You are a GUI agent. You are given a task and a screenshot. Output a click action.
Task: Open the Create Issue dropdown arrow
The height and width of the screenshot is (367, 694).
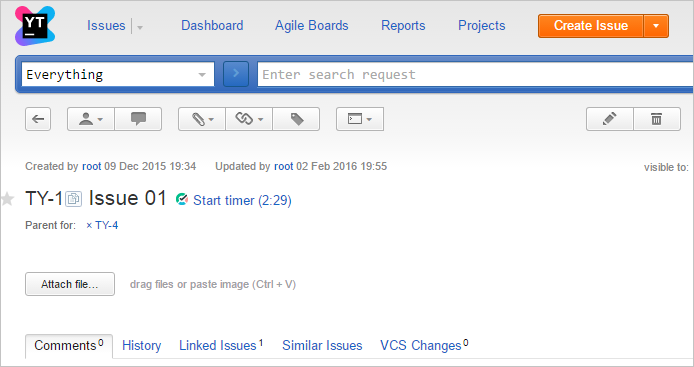pyautogui.click(x=656, y=26)
